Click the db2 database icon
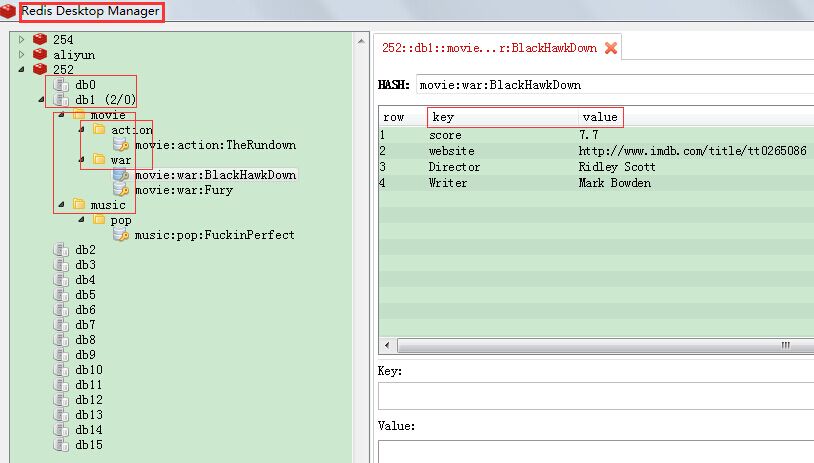Screen dimensions: 814x463 (x=61, y=250)
